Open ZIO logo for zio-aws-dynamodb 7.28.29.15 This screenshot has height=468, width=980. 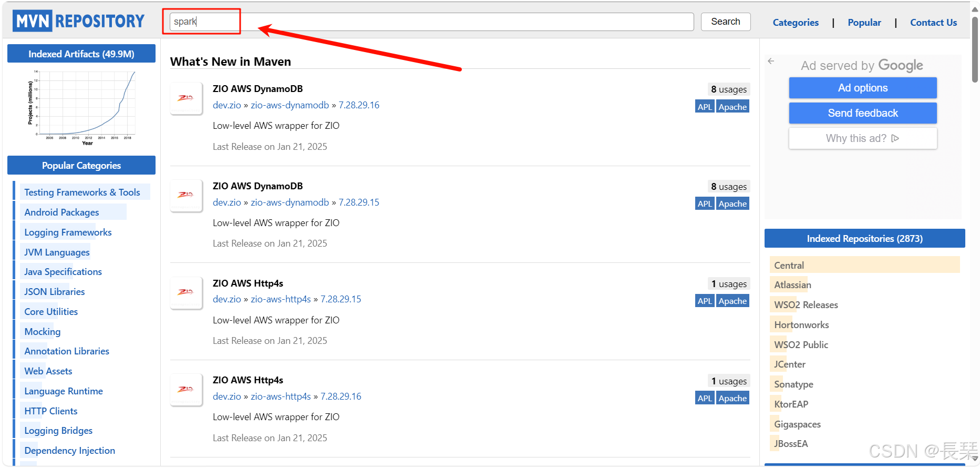pos(186,196)
